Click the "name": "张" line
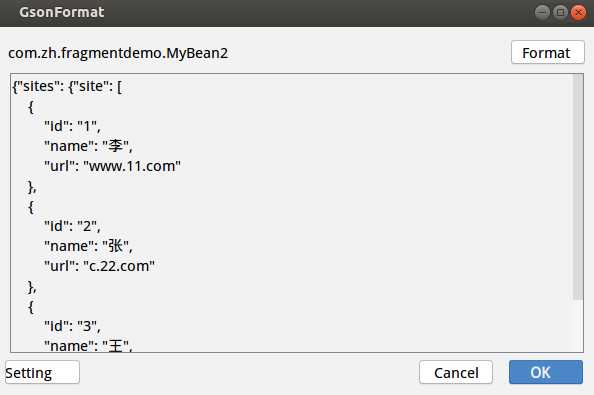 click(x=88, y=246)
